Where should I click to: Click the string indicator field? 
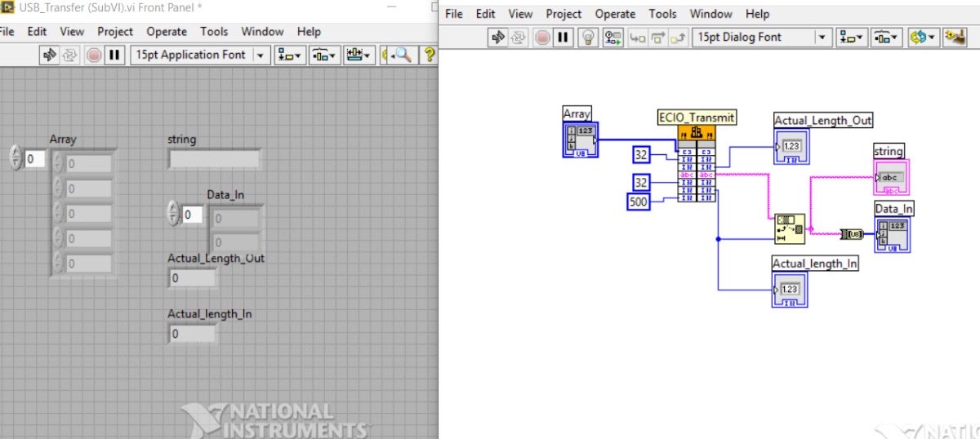tap(214, 159)
